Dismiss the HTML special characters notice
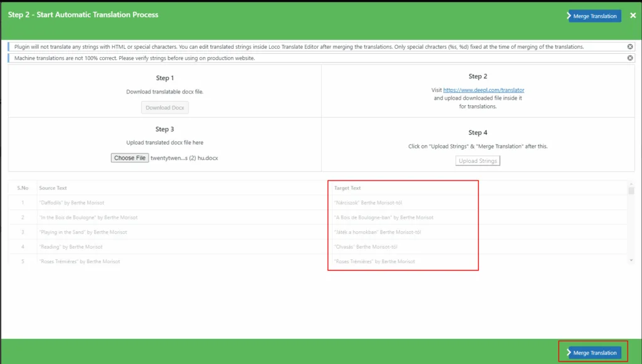The image size is (642, 364). 630,47
